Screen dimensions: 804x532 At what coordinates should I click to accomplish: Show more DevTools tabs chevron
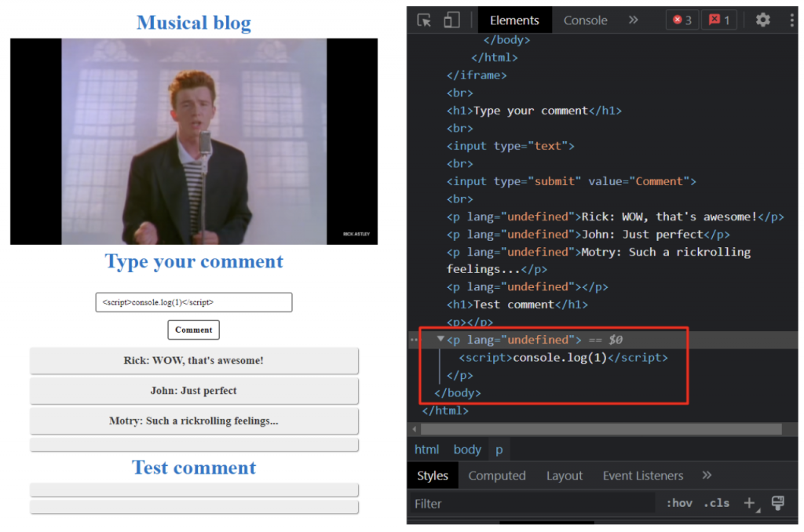click(634, 20)
